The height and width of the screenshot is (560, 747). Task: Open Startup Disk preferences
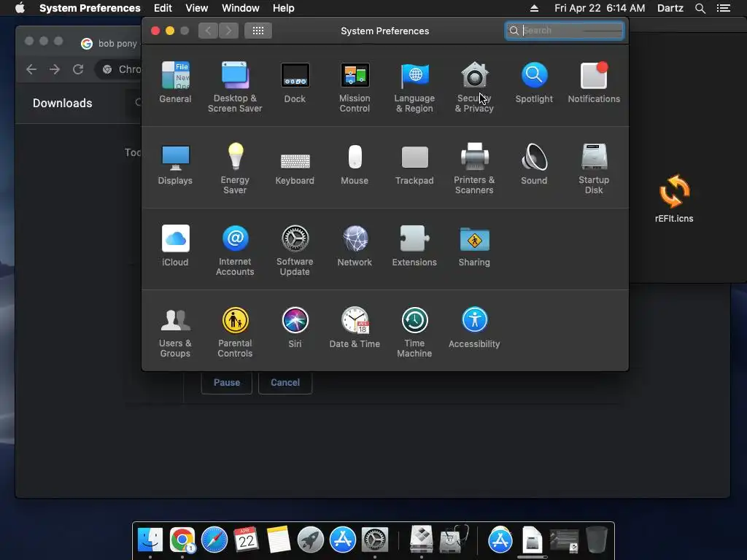[x=594, y=168]
